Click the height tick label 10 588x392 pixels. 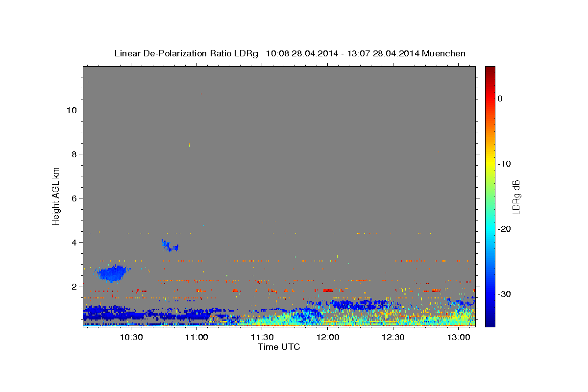point(72,110)
